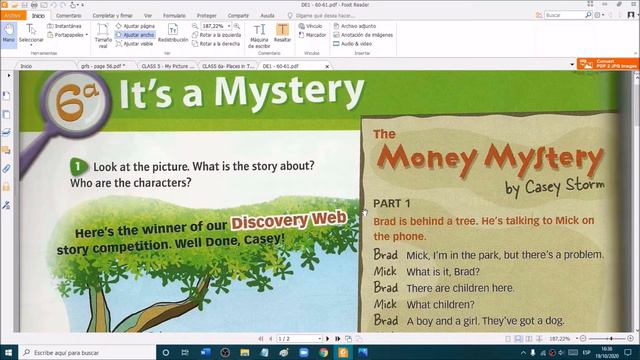Switch to 'CLASS 5 - My Picture' tab
This screenshot has width=640, height=360.
coord(168,66)
